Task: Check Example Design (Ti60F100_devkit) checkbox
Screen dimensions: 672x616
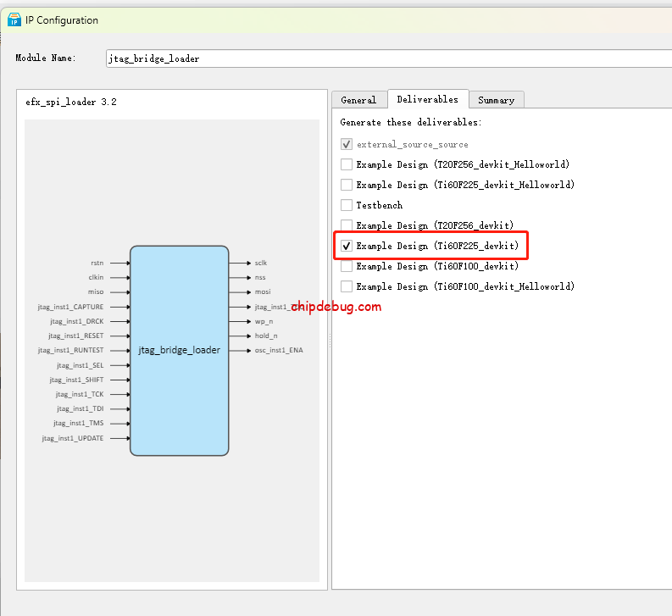Action: pyautogui.click(x=347, y=266)
